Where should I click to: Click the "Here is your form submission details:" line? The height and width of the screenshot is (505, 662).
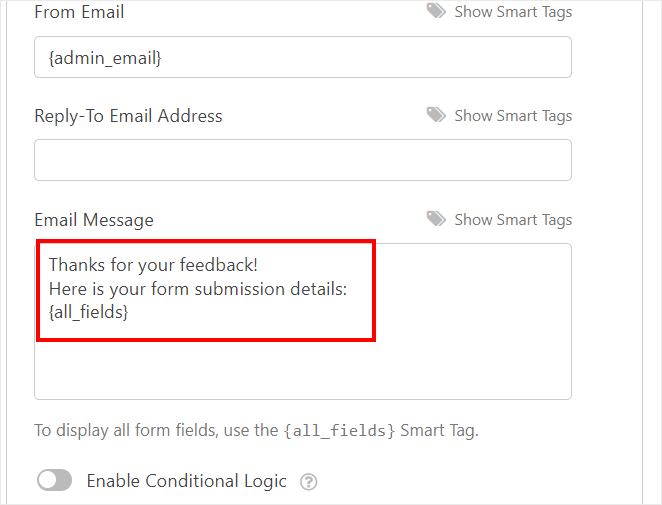(197, 289)
